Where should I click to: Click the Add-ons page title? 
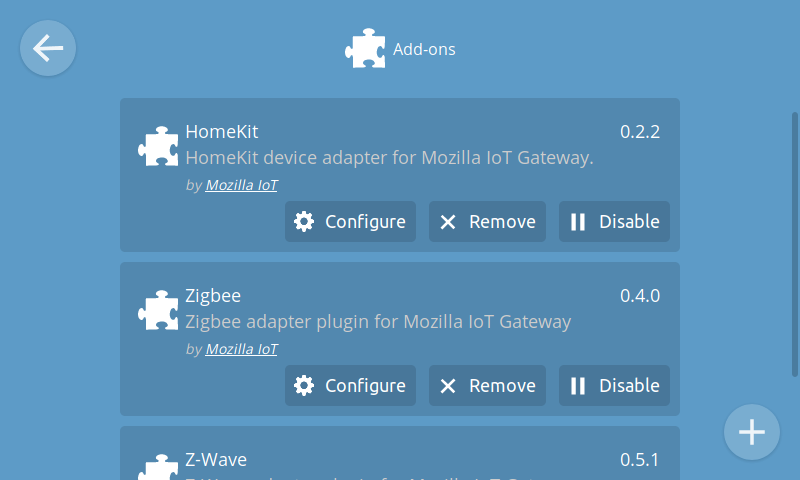click(x=424, y=48)
